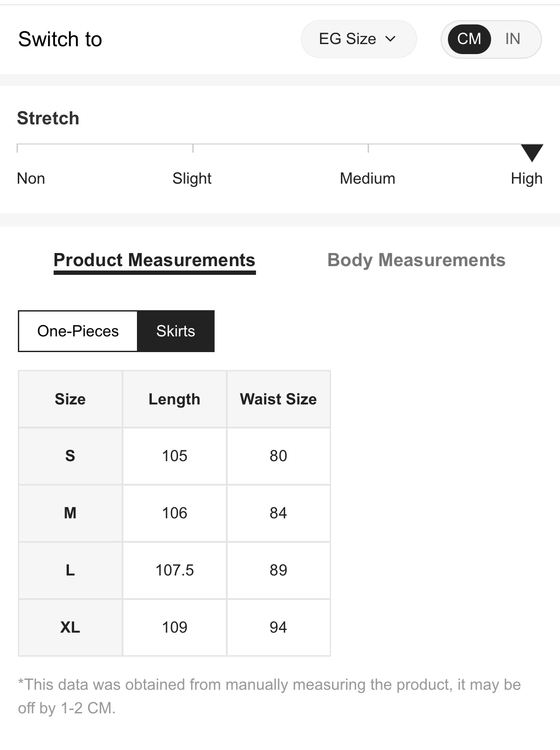This screenshot has height=750, width=560.
Task: Open the Body Measurements tab
Action: tap(416, 260)
